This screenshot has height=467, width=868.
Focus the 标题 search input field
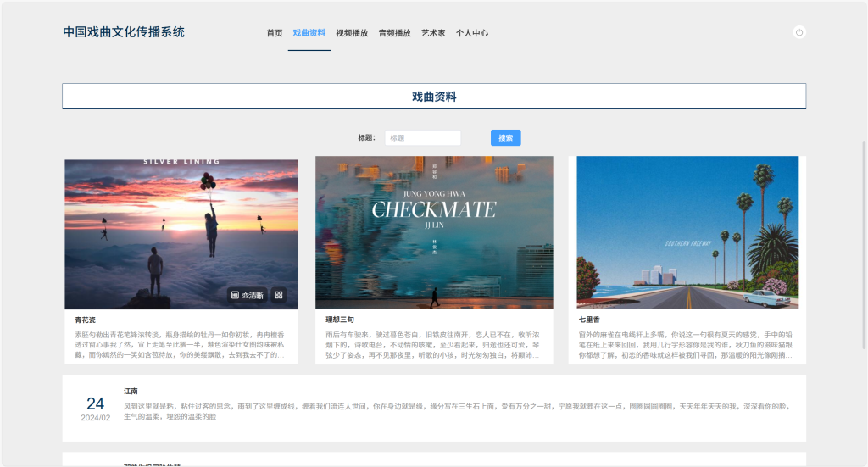click(x=423, y=138)
